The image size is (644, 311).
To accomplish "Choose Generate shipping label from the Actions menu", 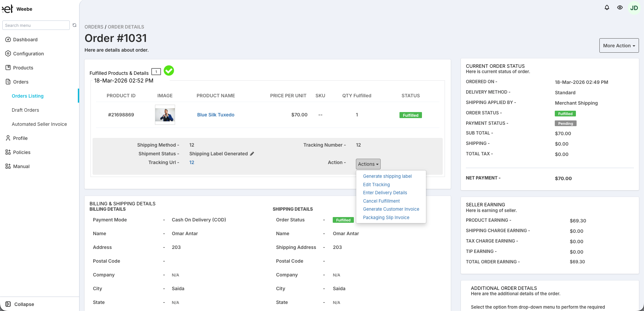I will click(x=387, y=176).
